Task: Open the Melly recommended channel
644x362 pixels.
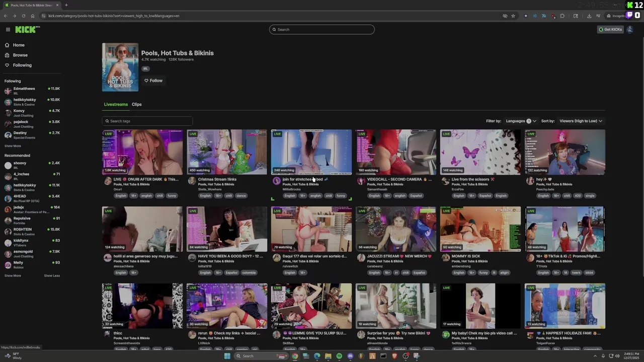Action: [x=32, y=264]
